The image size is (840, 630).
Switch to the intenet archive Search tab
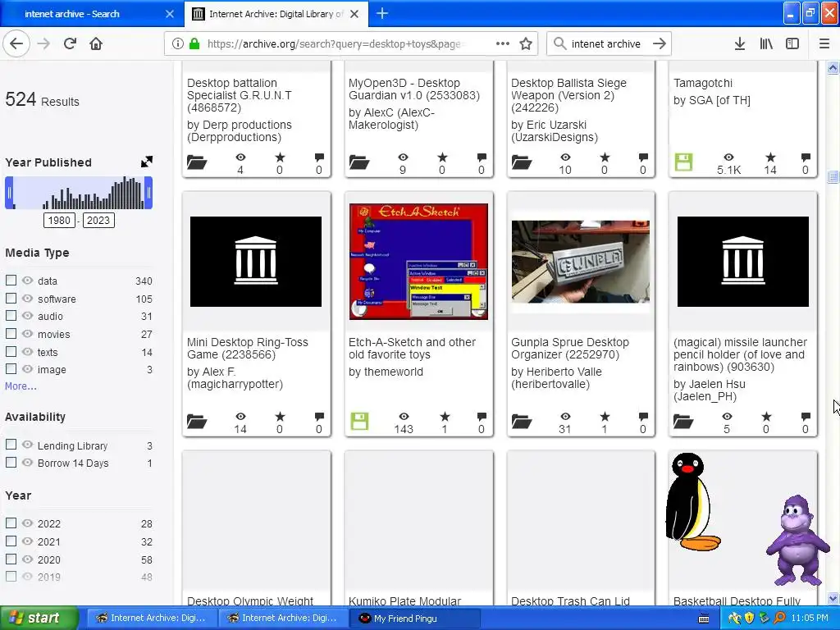pyautogui.click(x=72, y=14)
